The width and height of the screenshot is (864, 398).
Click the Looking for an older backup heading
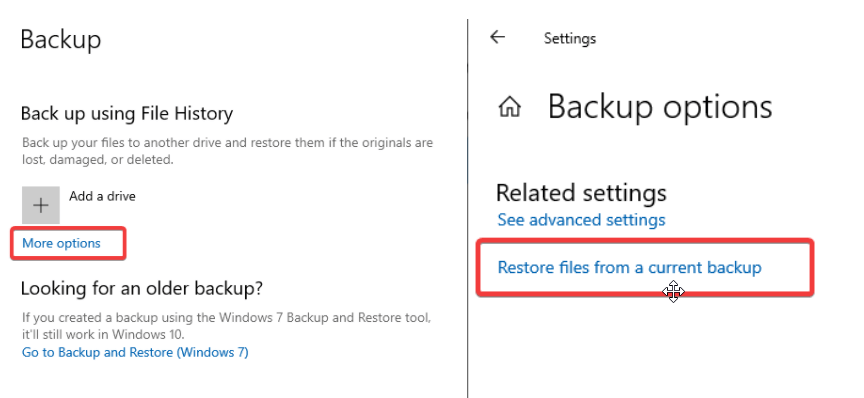pyautogui.click(x=142, y=288)
